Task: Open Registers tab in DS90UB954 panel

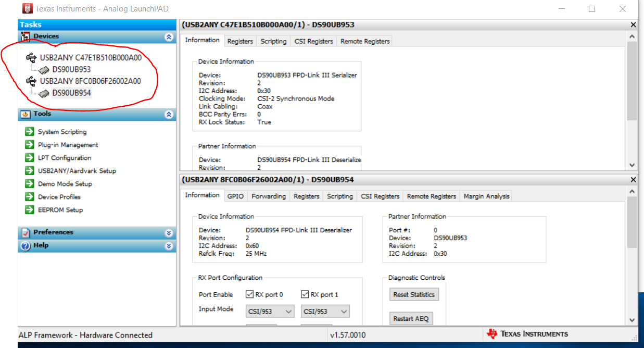Action: point(306,196)
